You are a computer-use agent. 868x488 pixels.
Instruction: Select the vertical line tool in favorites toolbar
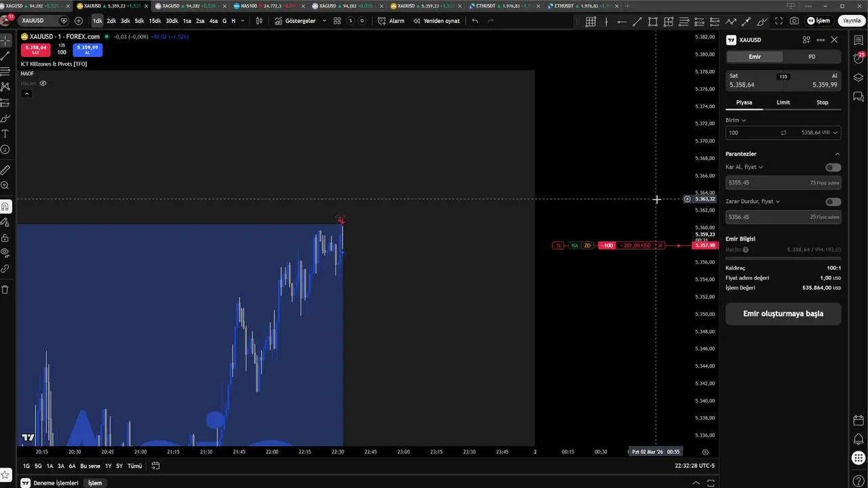(x=606, y=22)
